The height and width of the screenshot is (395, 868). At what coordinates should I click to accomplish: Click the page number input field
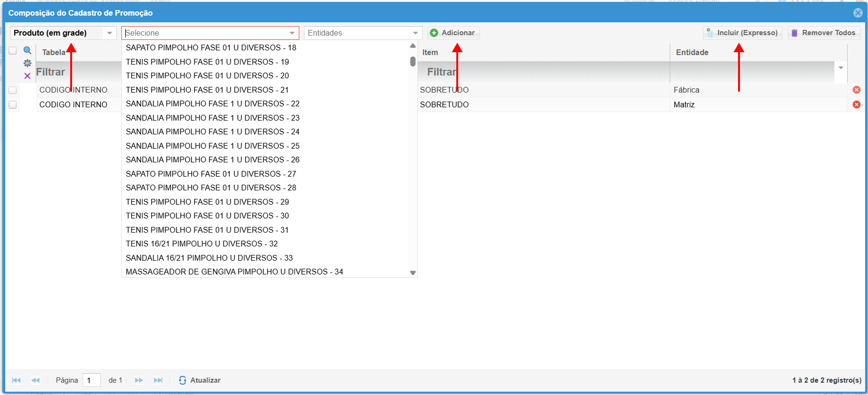91,380
